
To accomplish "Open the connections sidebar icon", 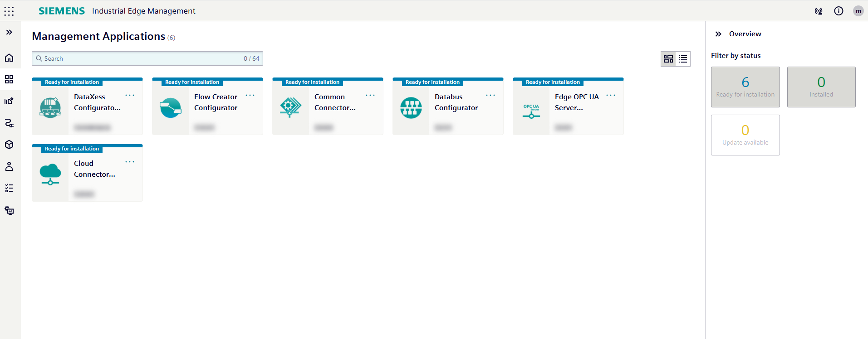I will [9, 123].
